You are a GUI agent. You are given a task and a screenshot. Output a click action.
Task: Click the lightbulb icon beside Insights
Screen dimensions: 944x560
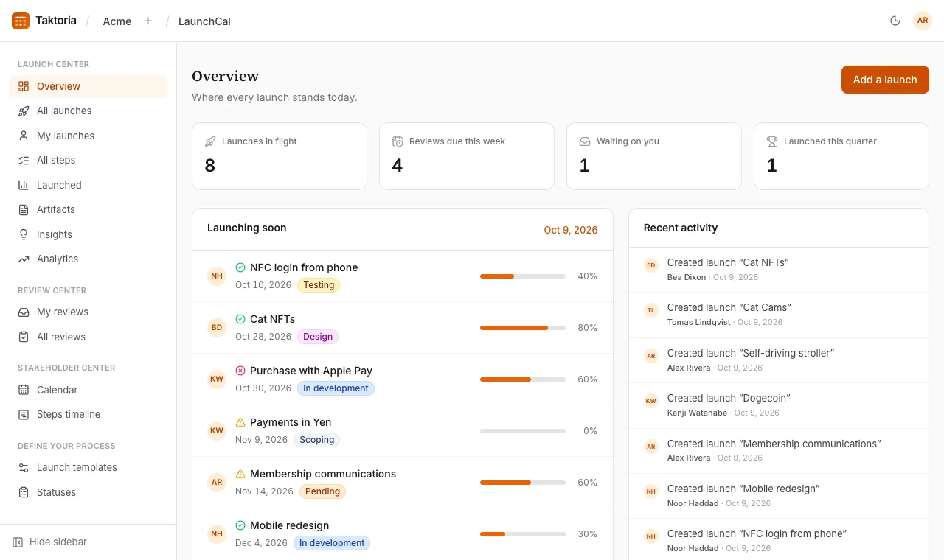24,234
